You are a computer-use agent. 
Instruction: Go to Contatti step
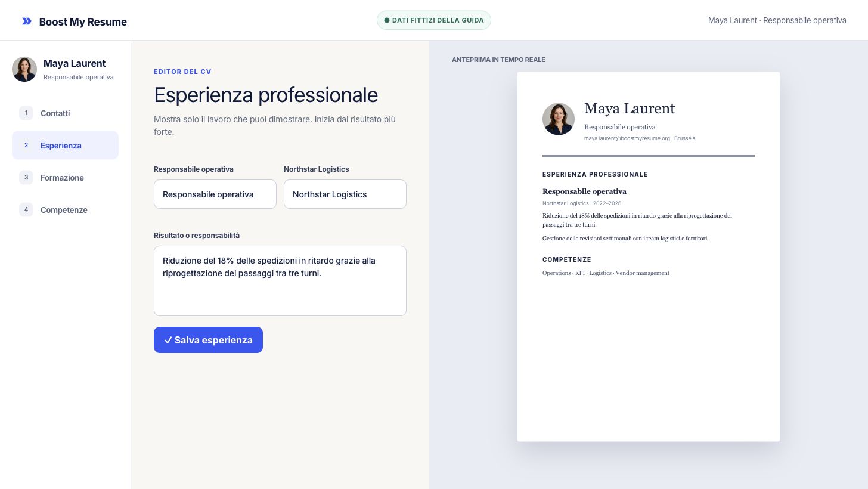(65, 113)
